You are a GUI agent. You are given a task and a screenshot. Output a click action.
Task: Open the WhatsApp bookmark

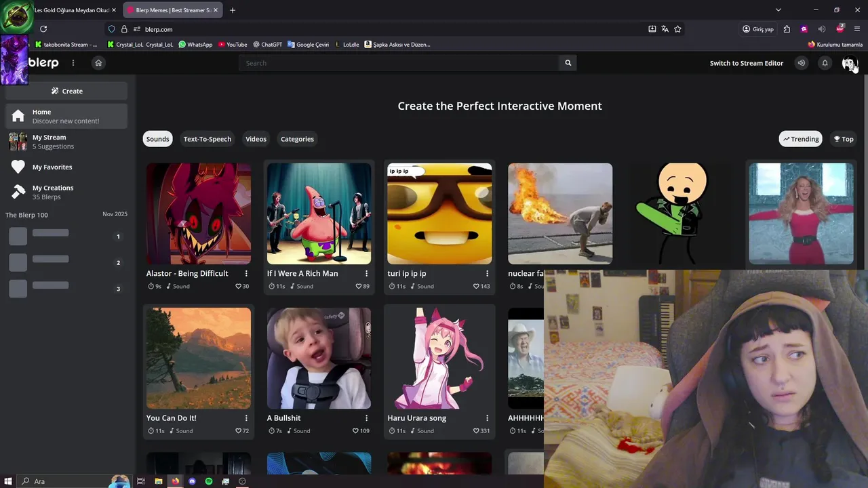pos(195,45)
